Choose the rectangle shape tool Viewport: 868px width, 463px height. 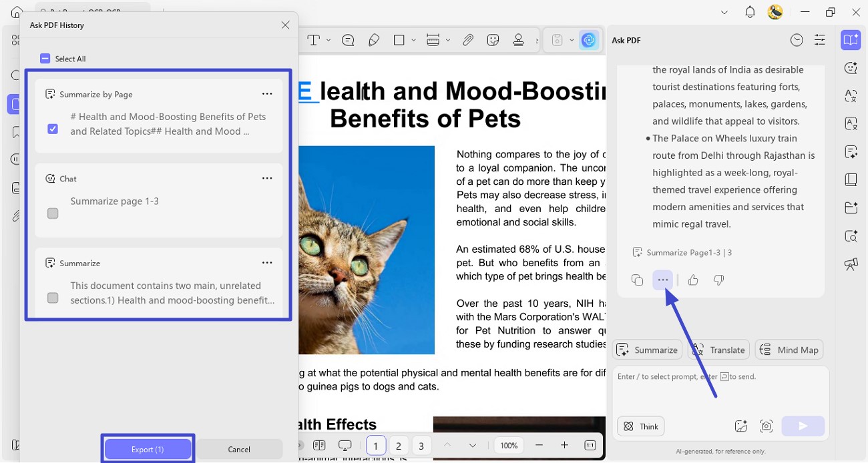[x=399, y=40]
